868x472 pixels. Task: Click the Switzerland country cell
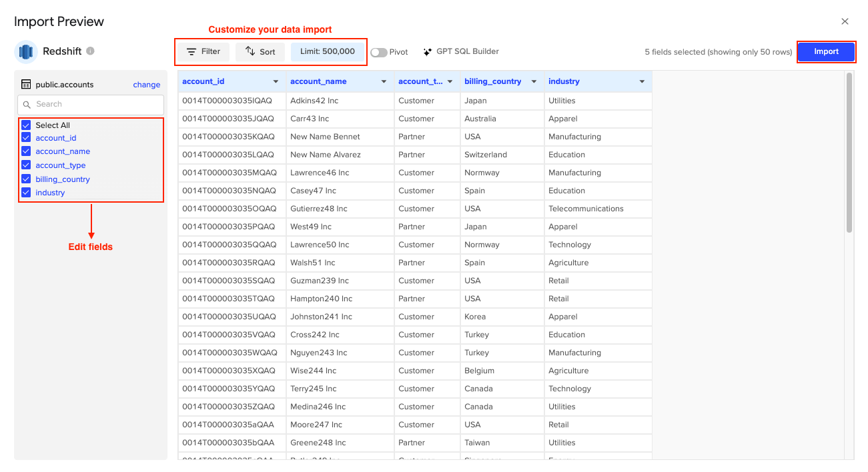(502, 155)
